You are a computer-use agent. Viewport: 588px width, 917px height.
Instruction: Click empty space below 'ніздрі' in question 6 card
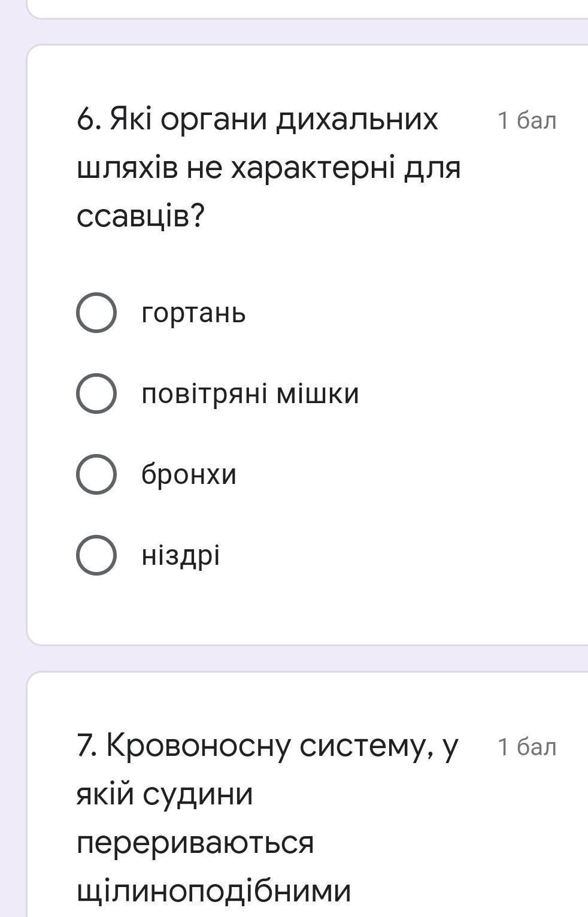299,611
